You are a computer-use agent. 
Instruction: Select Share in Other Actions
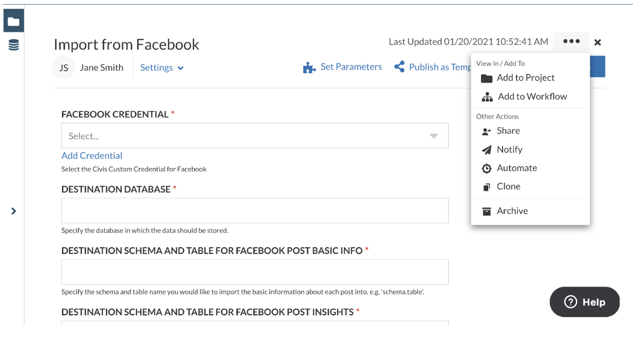(x=508, y=131)
